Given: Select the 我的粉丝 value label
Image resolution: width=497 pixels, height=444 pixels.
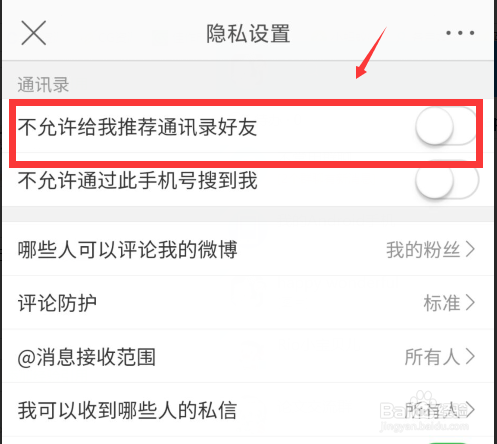Looking at the screenshot, I should [x=423, y=250].
